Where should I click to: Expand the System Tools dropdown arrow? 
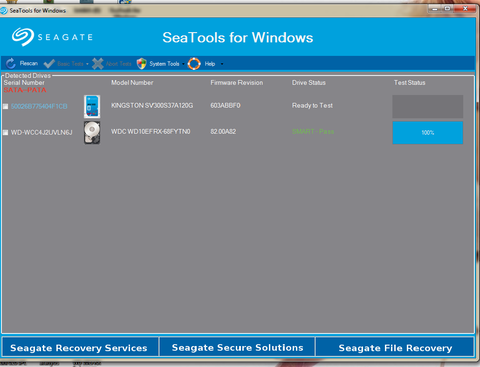(x=183, y=64)
